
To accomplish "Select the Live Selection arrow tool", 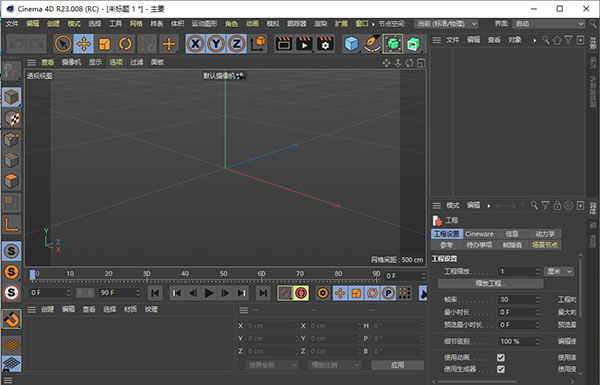I will click(x=63, y=44).
